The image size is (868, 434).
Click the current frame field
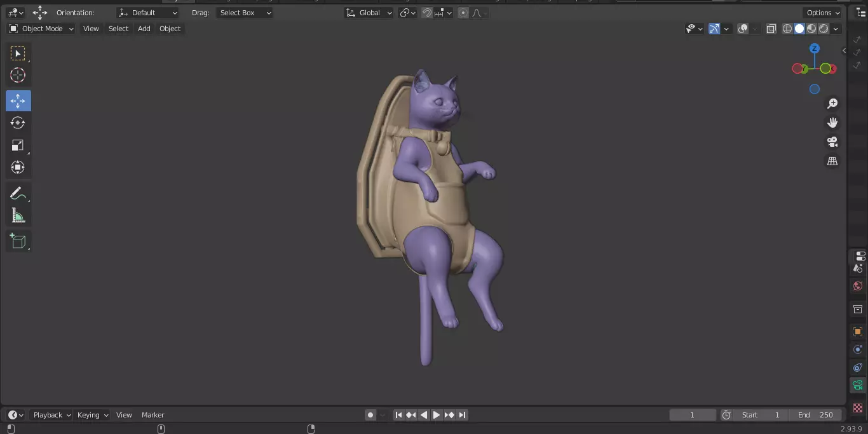pos(693,415)
